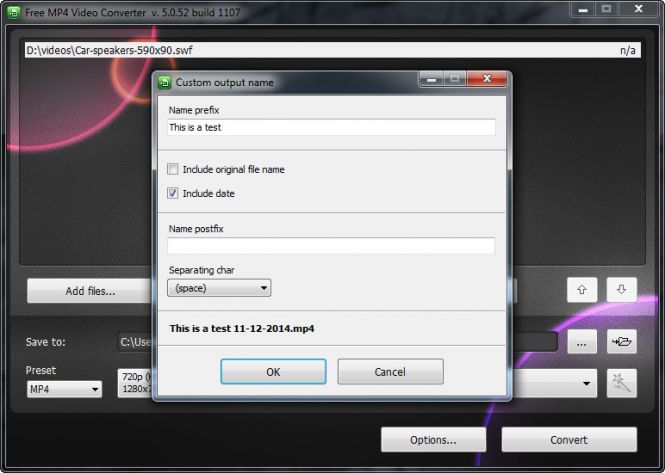665x473 pixels.
Task: Uncheck the Include date checkbox
Action: [x=173, y=193]
